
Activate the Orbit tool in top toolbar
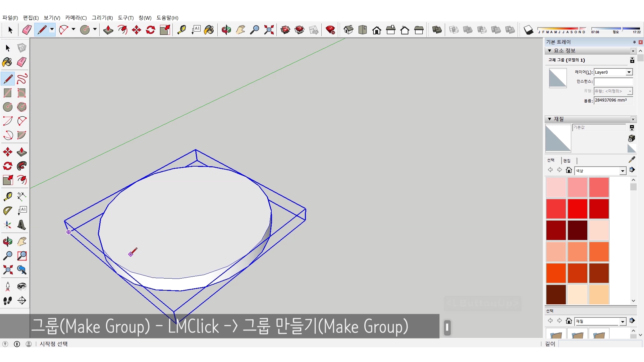coord(226,30)
